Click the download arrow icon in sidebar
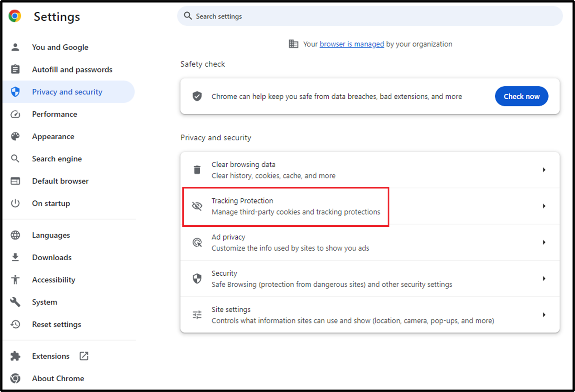 tap(15, 257)
